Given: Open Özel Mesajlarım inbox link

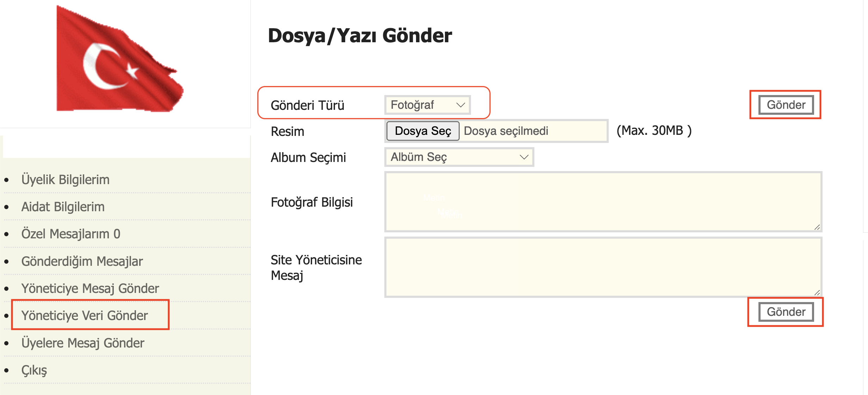Looking at the screenshot, I should [x=71, y=234].
